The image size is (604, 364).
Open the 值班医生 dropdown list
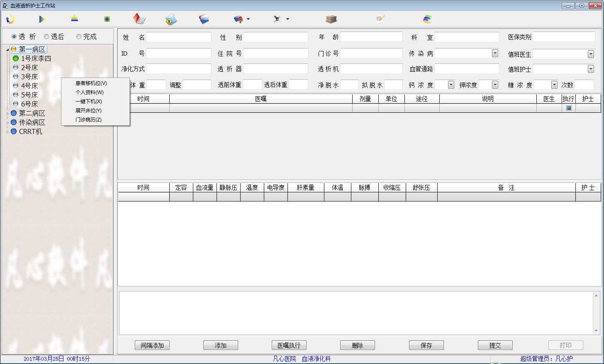[591, 54]
